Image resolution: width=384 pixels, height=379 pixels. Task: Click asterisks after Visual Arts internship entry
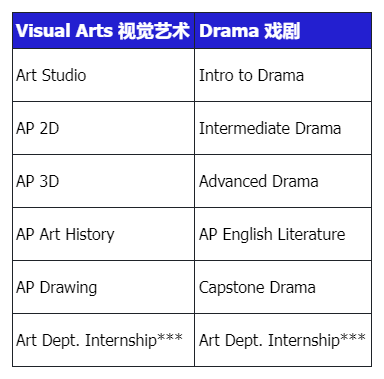[170, 337]
